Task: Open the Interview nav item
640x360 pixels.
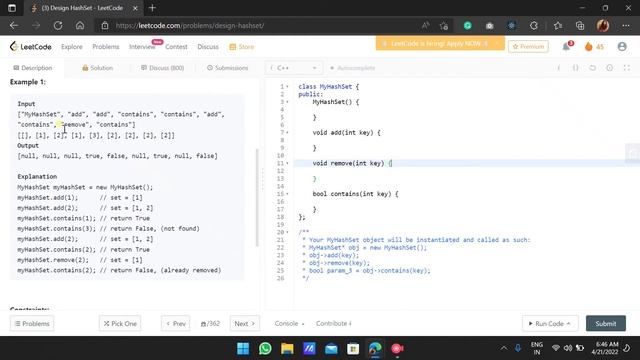Action: coord(142,47)
